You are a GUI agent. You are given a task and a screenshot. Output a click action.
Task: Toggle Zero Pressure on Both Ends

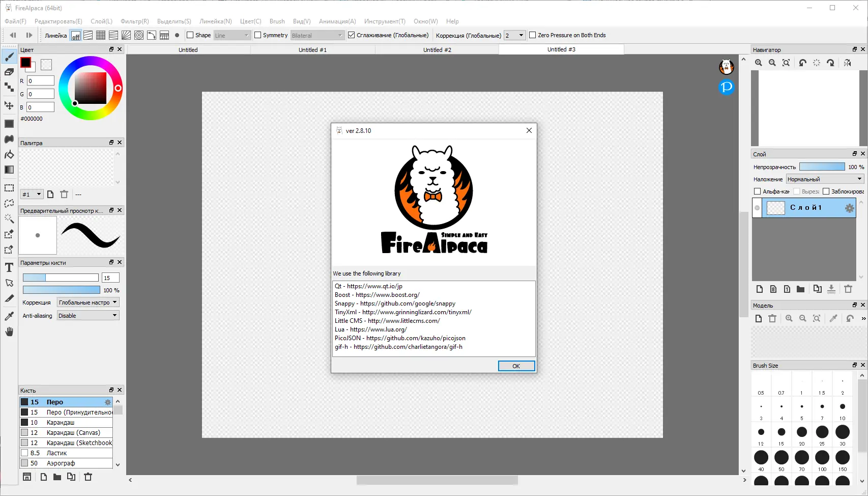533,35
